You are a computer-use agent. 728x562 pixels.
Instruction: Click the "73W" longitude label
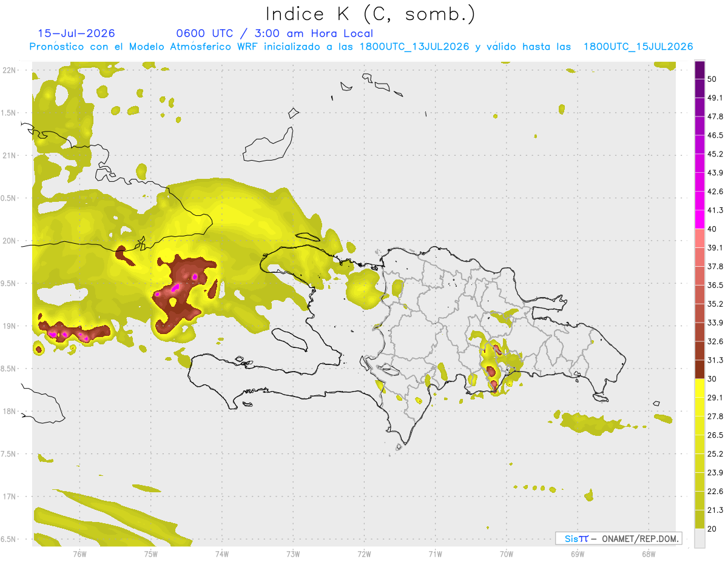[293, 554]
